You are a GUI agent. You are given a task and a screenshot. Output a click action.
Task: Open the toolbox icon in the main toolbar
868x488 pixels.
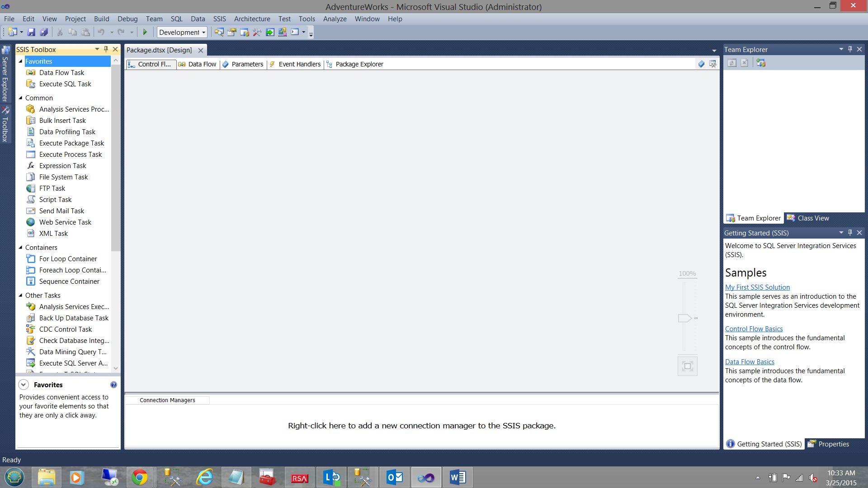click(x=257, y=32)
